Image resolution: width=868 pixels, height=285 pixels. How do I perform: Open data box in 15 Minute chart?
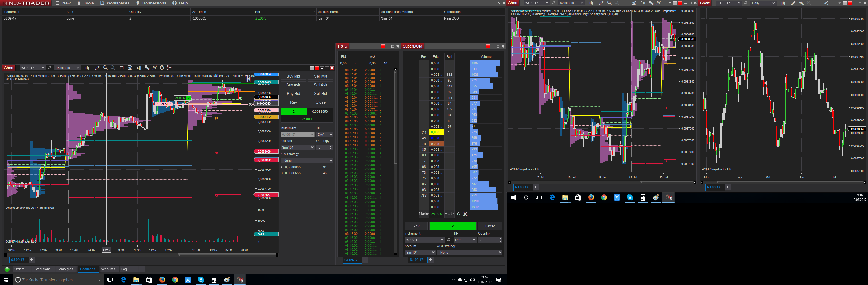point(130,68)
